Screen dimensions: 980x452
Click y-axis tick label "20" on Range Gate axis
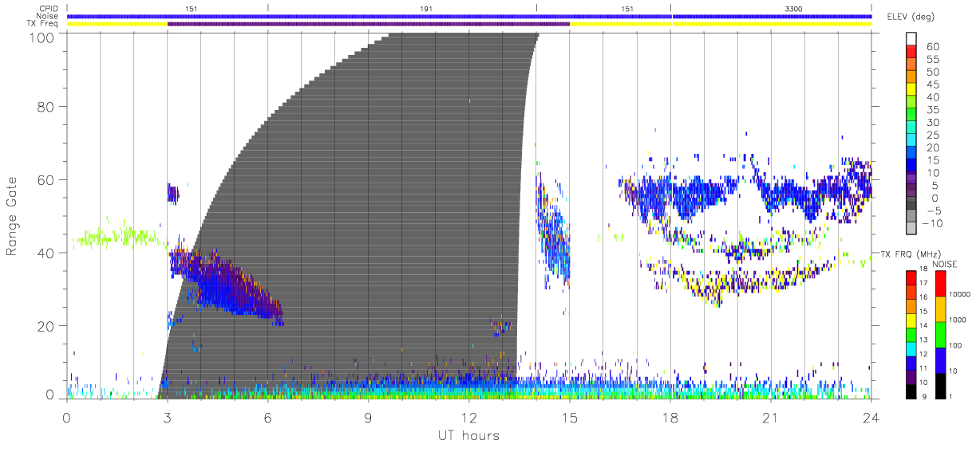point(47,326)
